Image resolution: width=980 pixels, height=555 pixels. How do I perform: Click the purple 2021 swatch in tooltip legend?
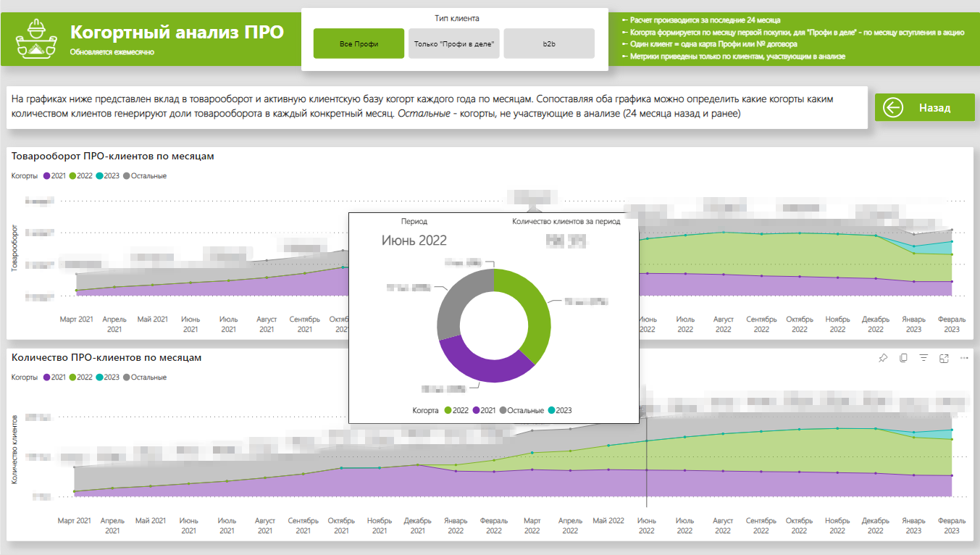[475, 409]
